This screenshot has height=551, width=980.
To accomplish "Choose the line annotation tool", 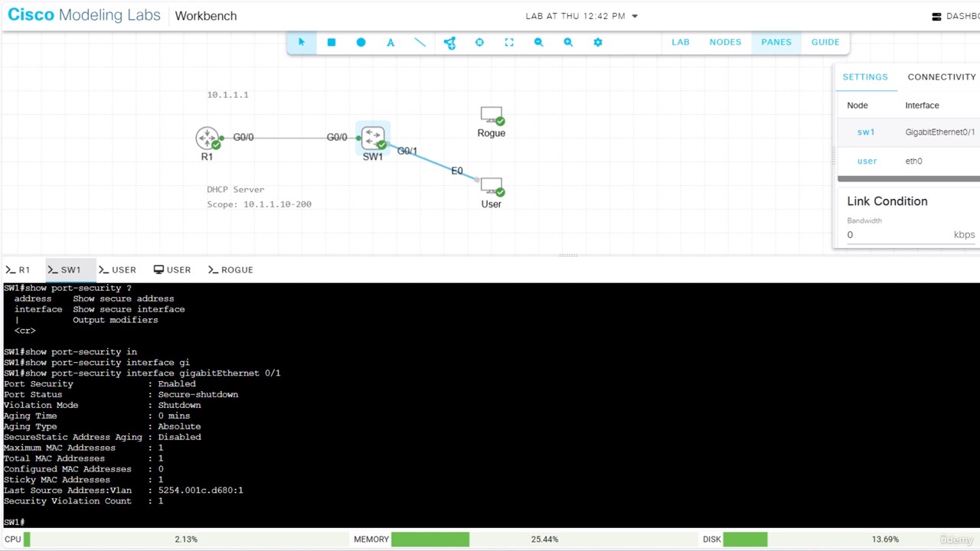I will 420,42.
